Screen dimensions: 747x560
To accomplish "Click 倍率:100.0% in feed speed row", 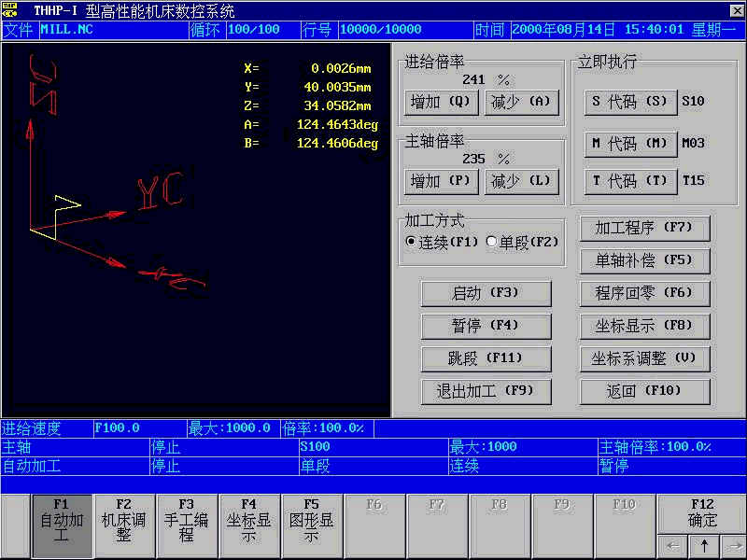I will pyautogui.click(x=323, y=428).
